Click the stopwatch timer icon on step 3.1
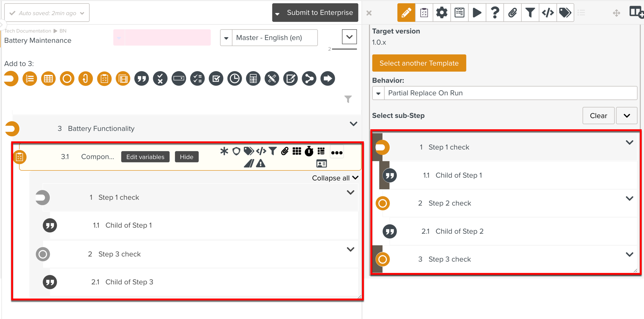 [x=309, y=152]
